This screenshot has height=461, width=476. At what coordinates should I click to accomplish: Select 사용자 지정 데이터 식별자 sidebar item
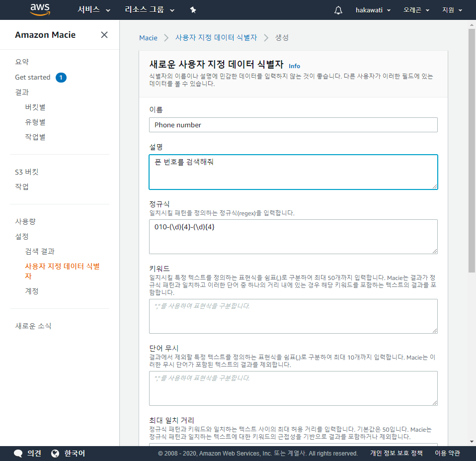[62, 271]
